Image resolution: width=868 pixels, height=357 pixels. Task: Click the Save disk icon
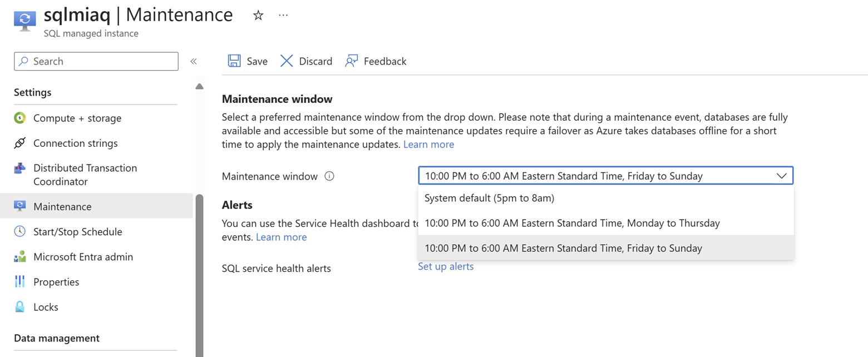[234, 61]
